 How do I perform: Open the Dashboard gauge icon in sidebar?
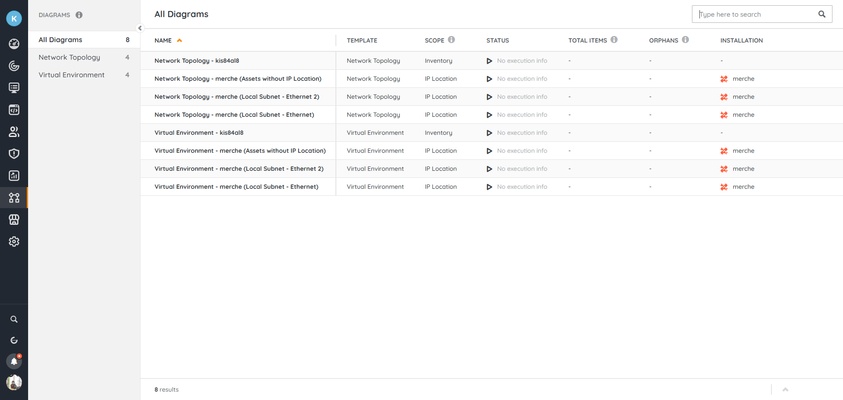pyautogui.click(x=14, y=44)
